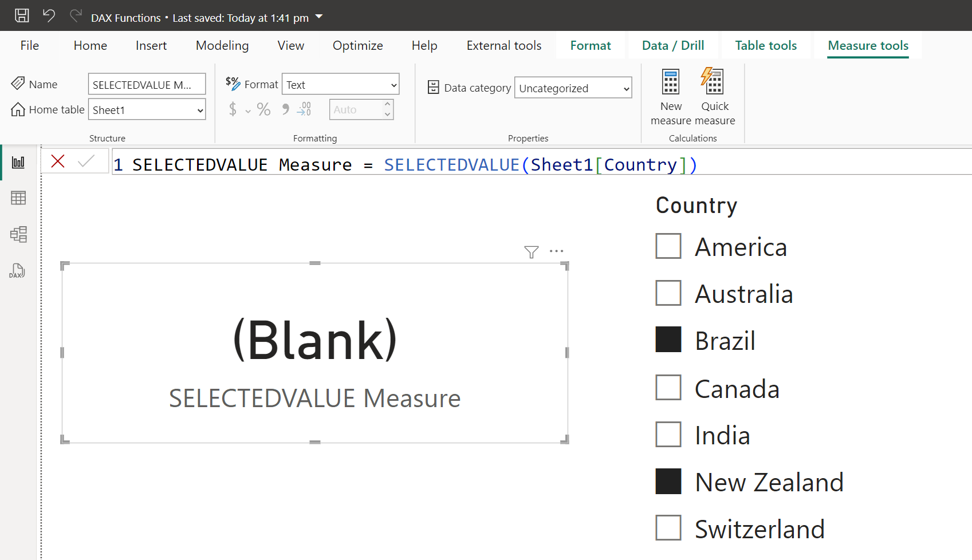Undo the last action

point(49,15)
